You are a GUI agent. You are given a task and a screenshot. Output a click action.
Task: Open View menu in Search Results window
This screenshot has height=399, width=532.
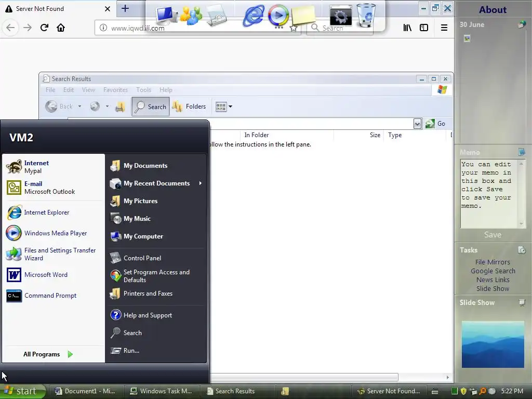click(x=88, y=90)
